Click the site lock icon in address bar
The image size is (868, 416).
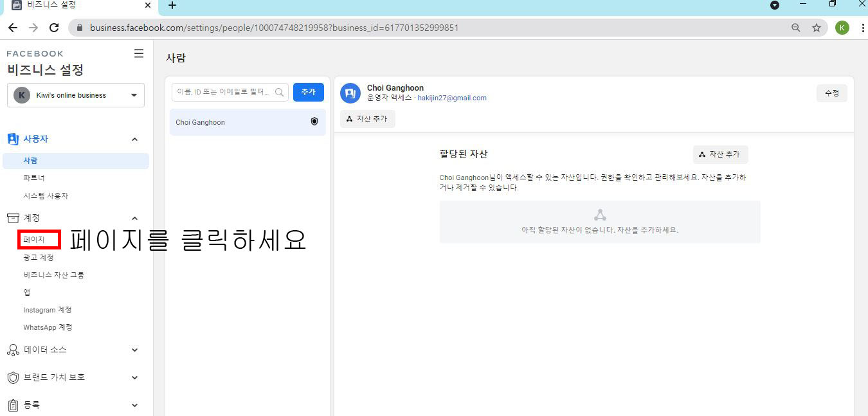tap(80, 28)
